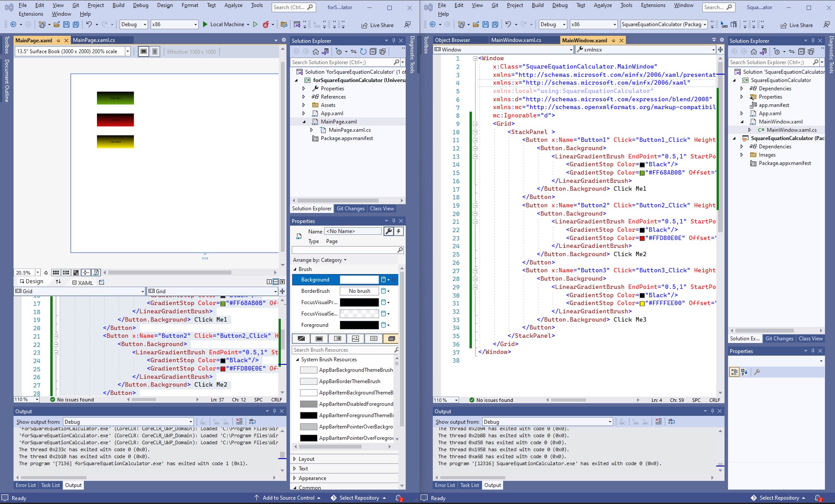
Task: Show properties wrench icon in left Properties panel
Action: coord(388,231)
